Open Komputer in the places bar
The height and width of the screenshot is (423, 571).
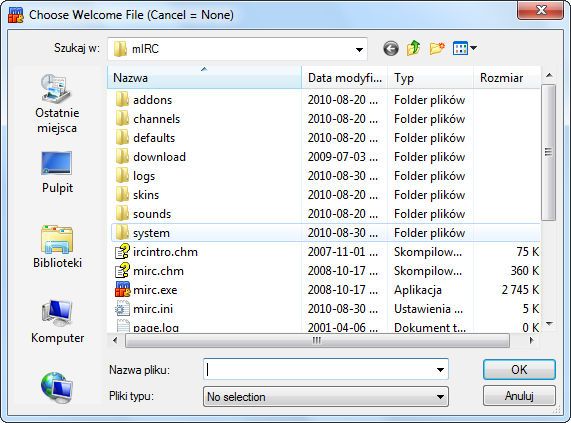coord(57,322)
